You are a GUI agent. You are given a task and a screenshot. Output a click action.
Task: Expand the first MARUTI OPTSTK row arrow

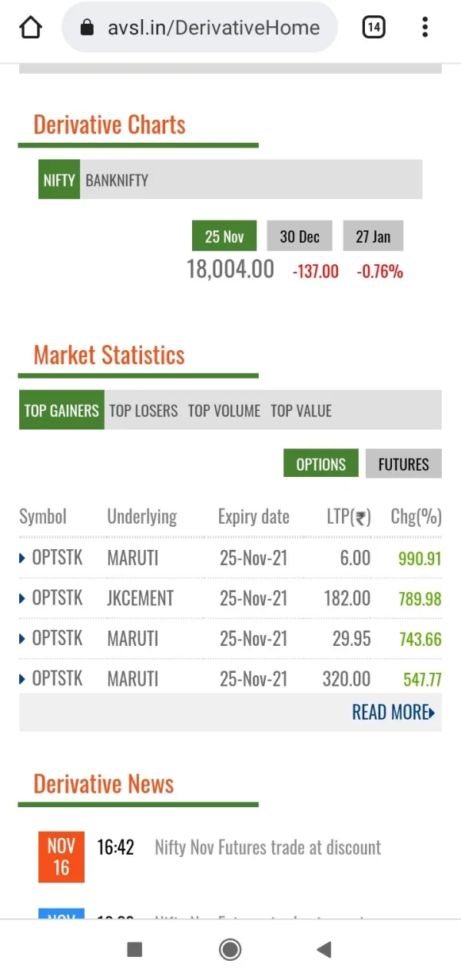point(22,558)
